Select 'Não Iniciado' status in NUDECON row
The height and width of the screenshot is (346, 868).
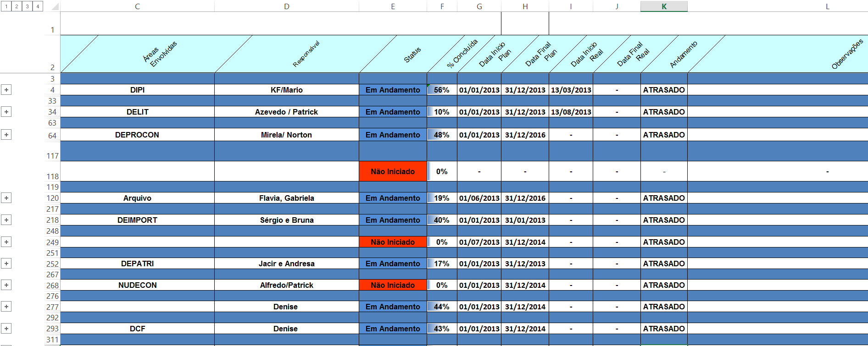(x=393, y=285)
